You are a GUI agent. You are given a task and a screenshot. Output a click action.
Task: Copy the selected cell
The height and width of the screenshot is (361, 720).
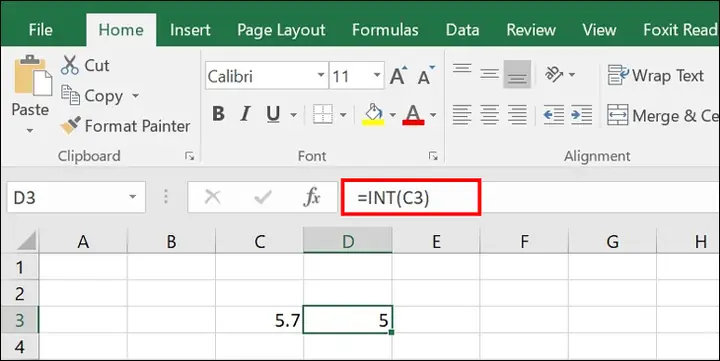tap(70, 96)
